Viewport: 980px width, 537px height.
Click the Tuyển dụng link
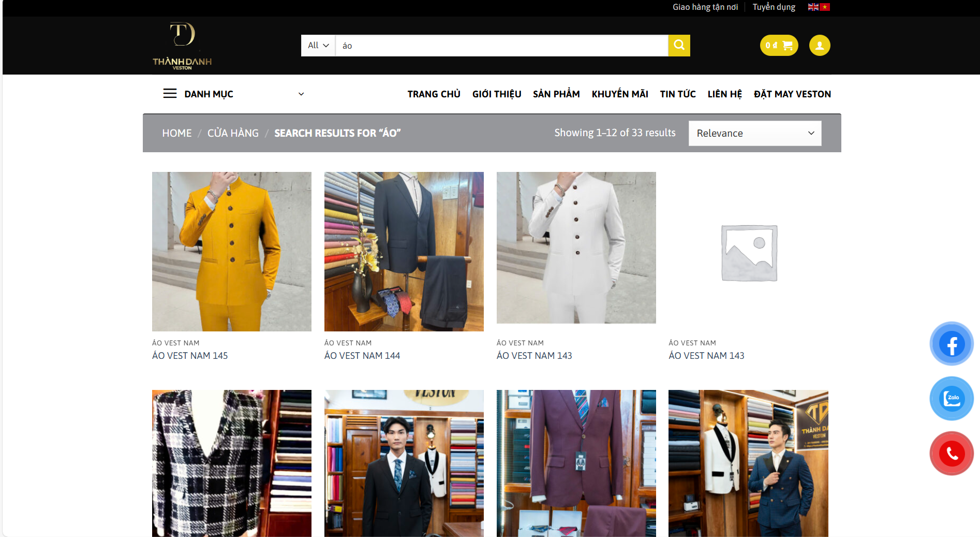pyautogui.click(x=774, y=7)
